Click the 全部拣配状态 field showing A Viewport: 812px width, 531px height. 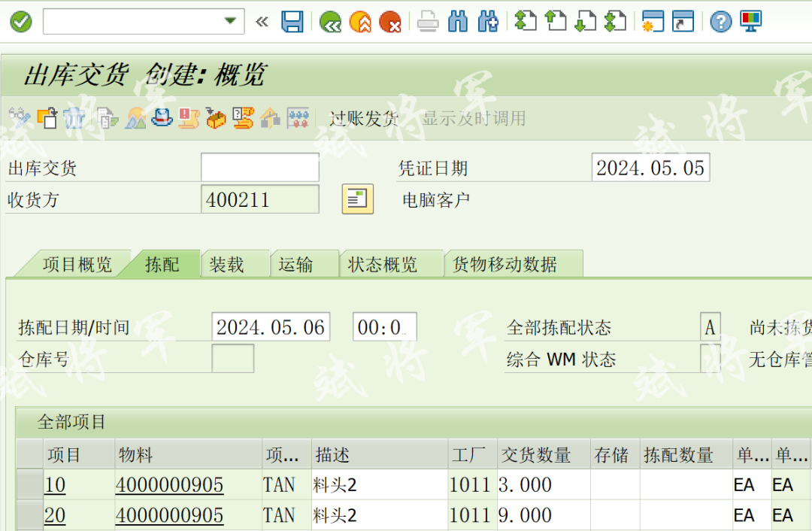[710, 327]
